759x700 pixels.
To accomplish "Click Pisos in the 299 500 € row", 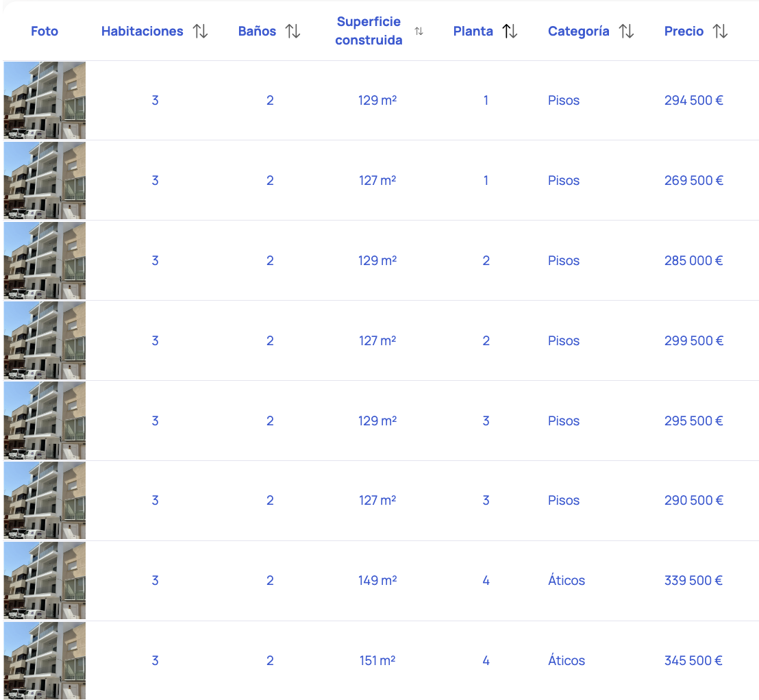I will coord(564,341).
